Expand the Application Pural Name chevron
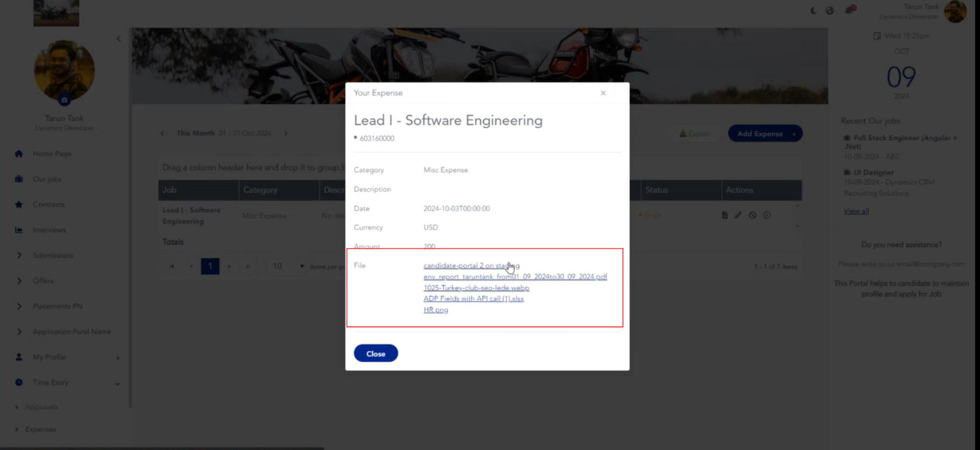The height and width of the screenshot is (450, 980). tap(19, 331)
